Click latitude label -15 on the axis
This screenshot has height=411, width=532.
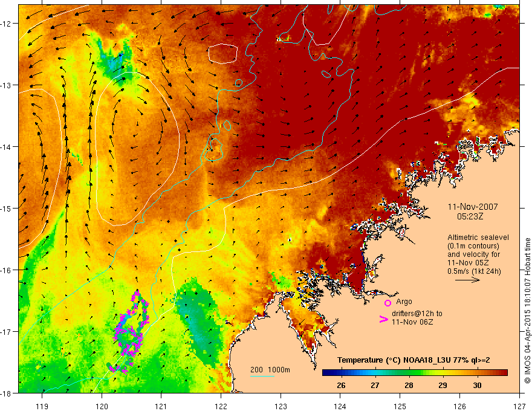7,208
